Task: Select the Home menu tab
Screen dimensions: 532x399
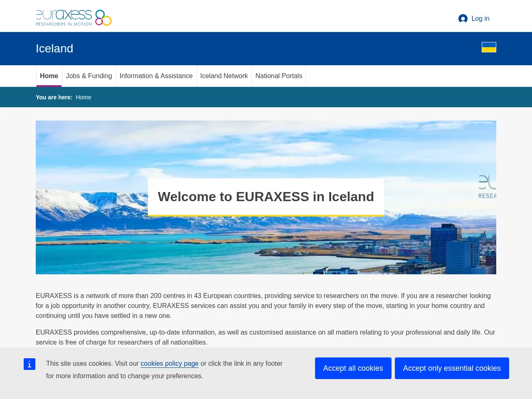Action: (x=49, y=76)
